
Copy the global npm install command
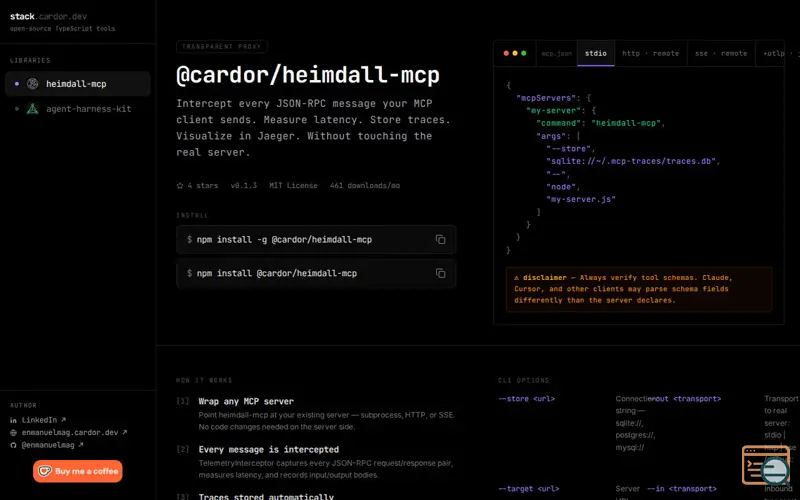tap(440, 239)
